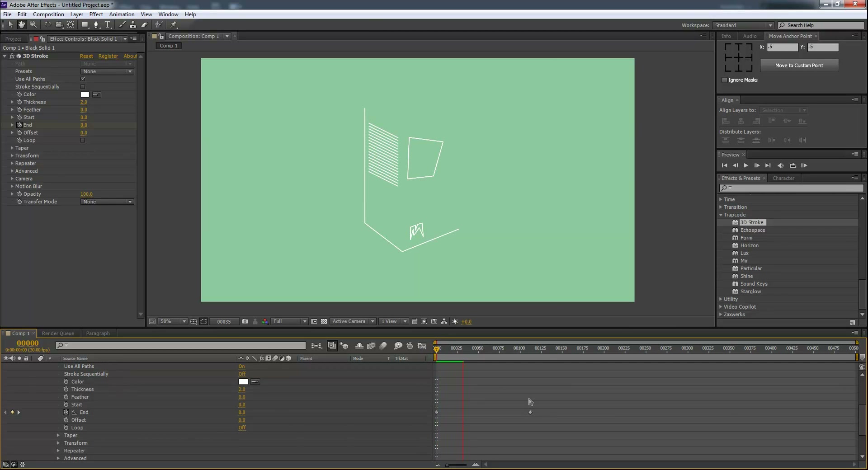The width and height of the screenshot is (868, 470).
Task: Click the white Color swatch in Effect Controls
Action: [85, 94]
